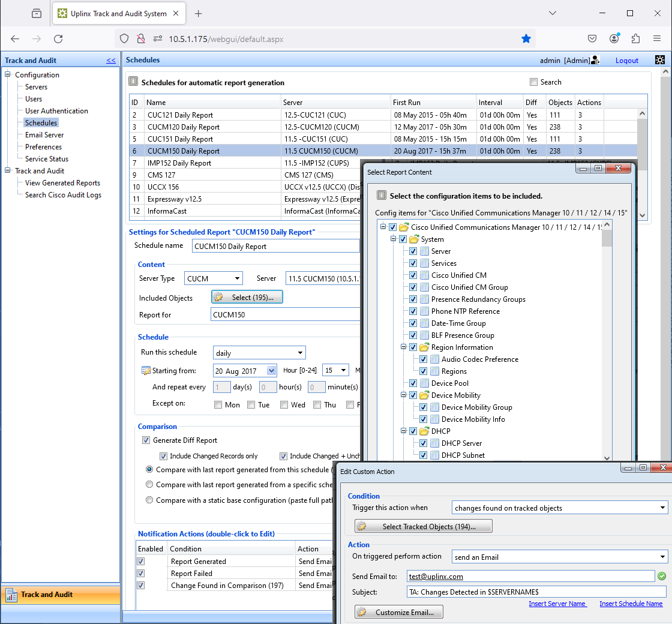Open the extensions puzzle icon

[x=635, y=39]
